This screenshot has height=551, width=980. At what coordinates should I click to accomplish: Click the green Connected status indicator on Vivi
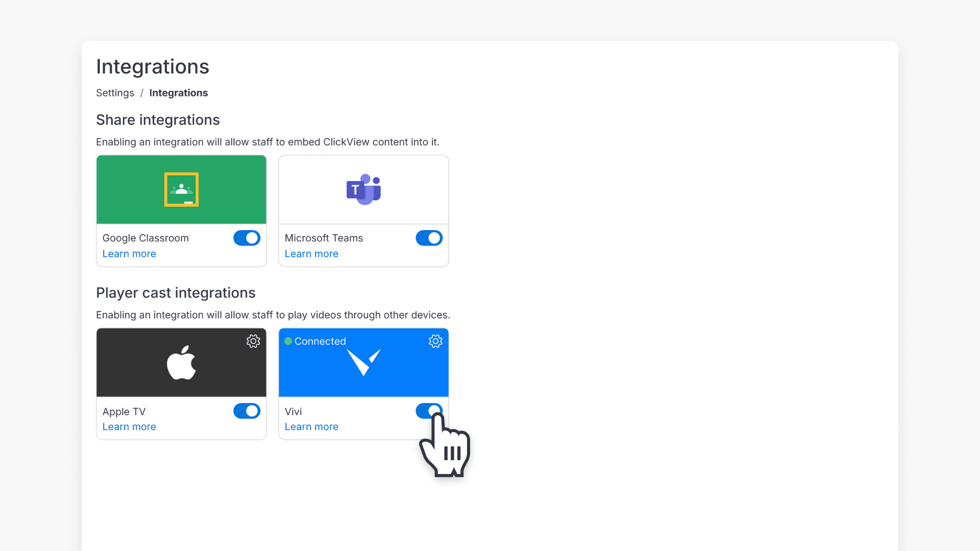point(289,341)
